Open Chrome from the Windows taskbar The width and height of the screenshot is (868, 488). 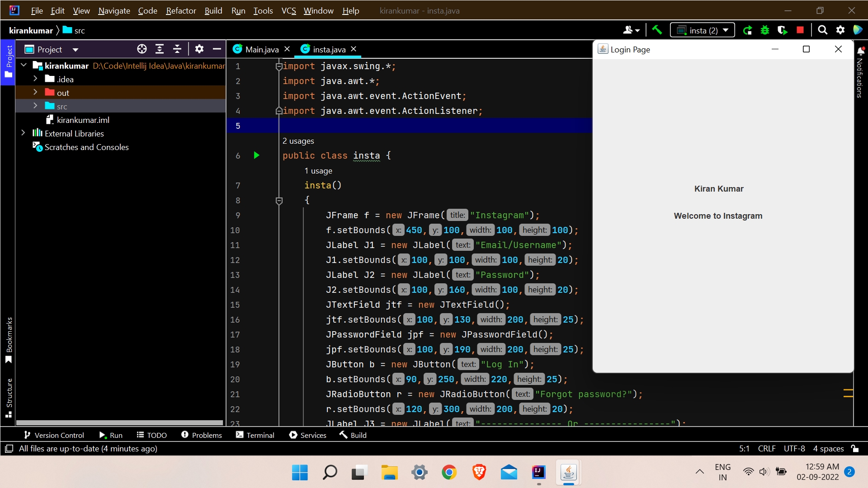coord(449,473)
